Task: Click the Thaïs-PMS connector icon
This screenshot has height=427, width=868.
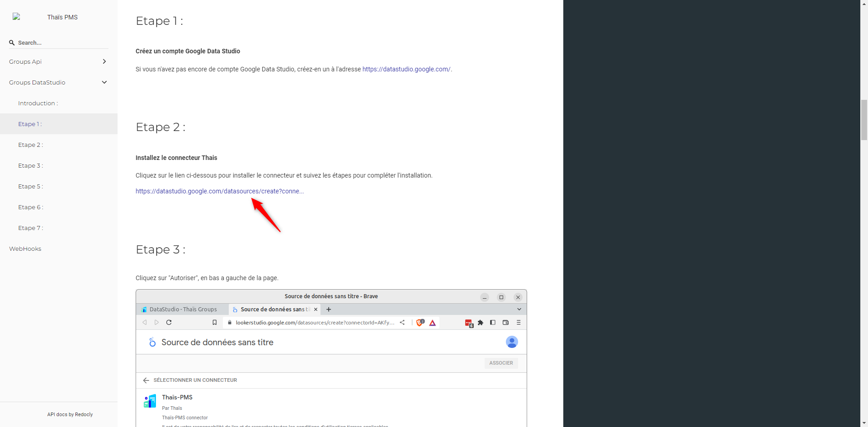Action: (150, 401)
